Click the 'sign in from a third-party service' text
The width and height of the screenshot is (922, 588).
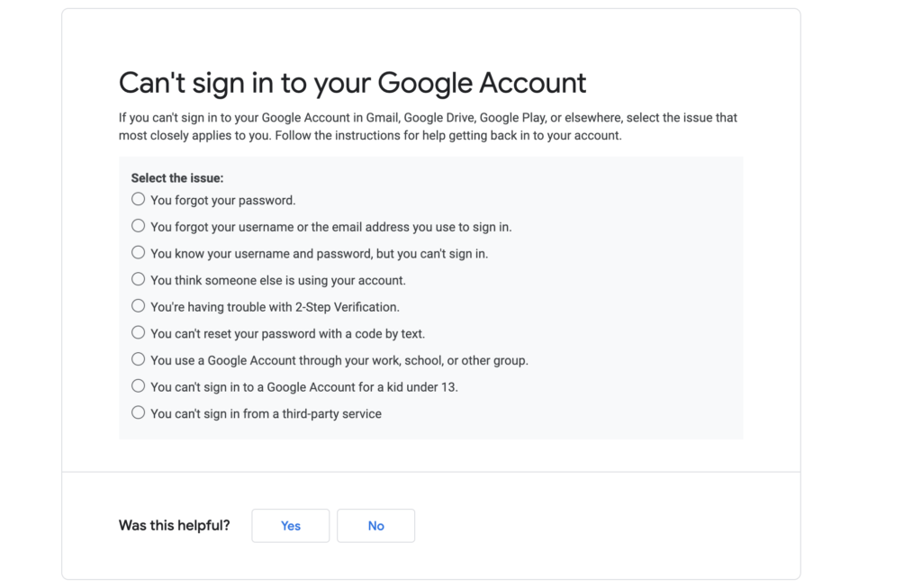click(x=266, y=414)
